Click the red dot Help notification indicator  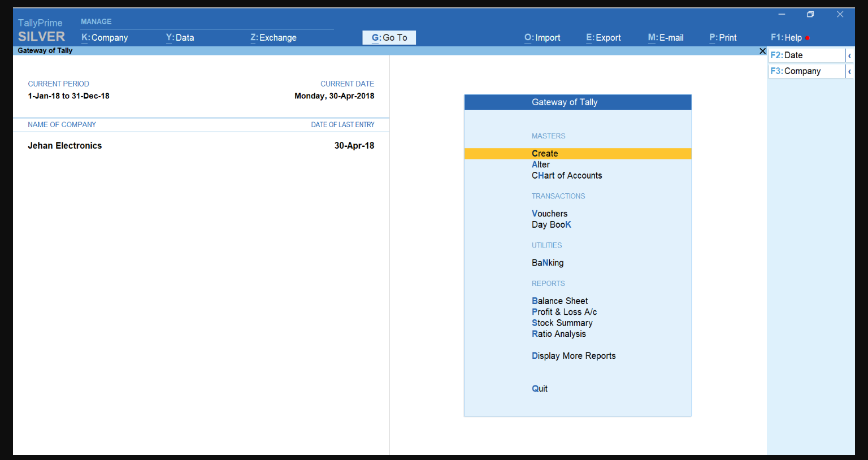(x=808, y=38)
